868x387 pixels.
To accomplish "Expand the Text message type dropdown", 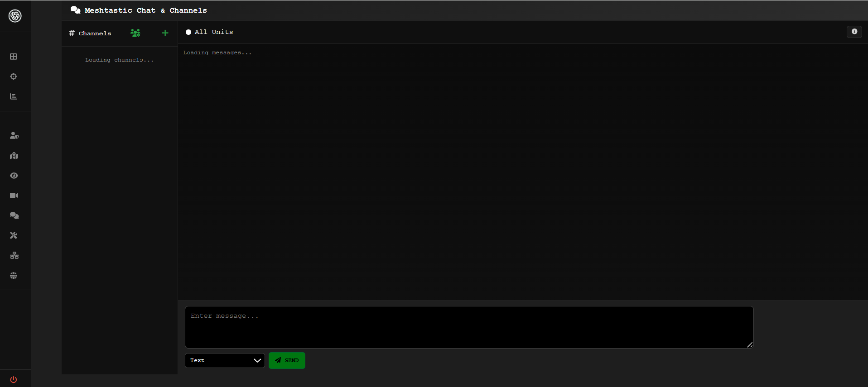I will click(225, 360).
